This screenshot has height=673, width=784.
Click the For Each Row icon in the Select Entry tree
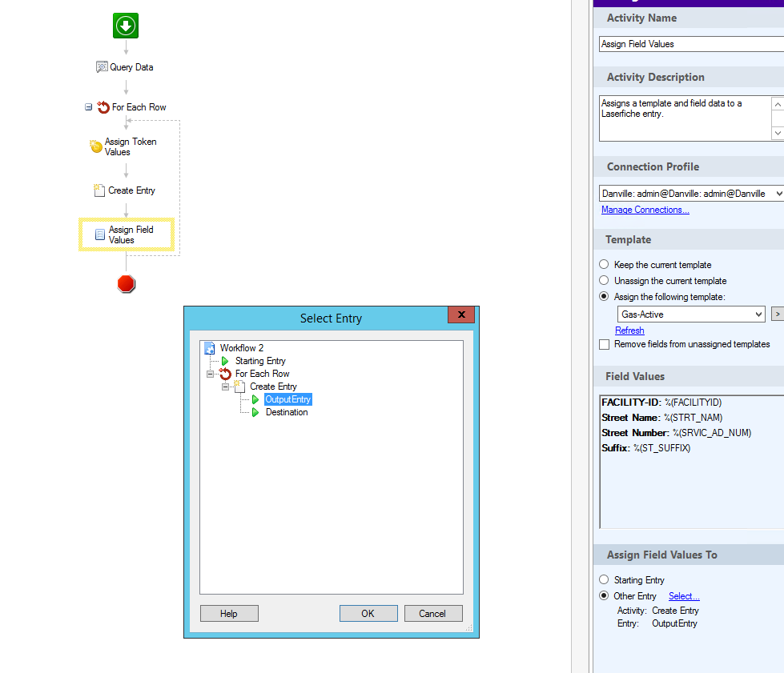click(x=226, y=374)
